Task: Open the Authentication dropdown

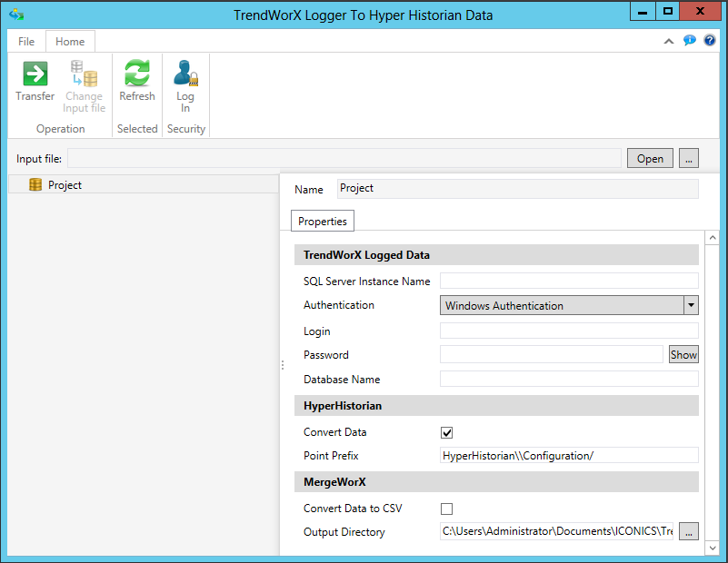Action: point(691,305)
